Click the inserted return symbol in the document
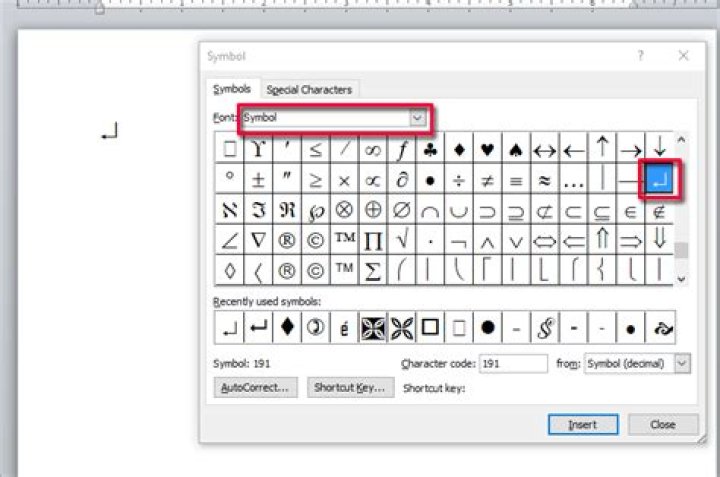The width and height of the screenshot is (720, 477). pyautogui.click(x=109, y=131)
